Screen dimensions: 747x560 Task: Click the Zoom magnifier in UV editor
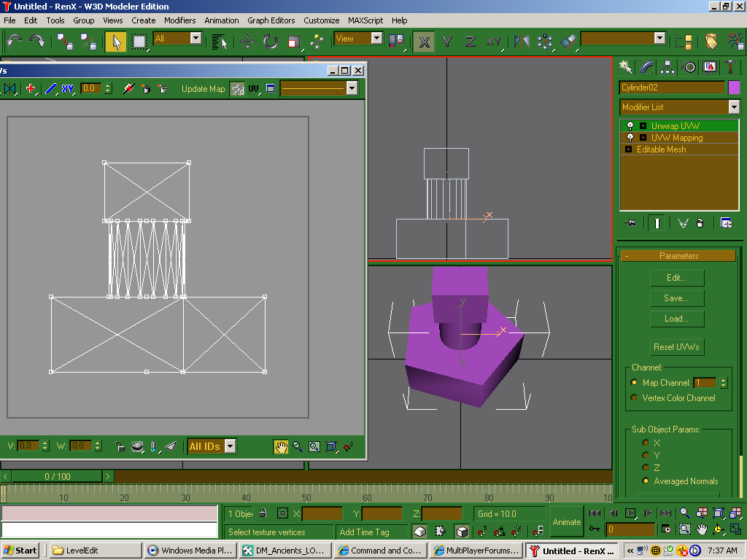pyautogui.click(x=298, y=446)
